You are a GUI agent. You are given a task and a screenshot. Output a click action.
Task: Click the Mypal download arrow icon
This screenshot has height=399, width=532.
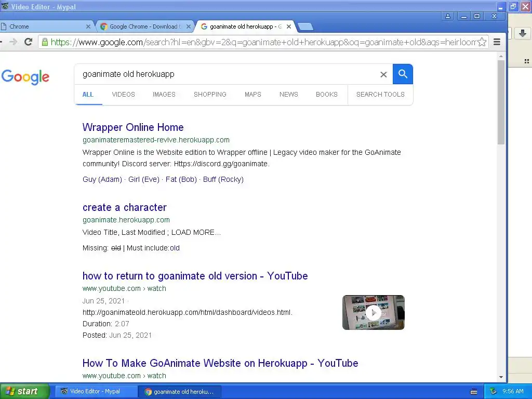(523, 33)
